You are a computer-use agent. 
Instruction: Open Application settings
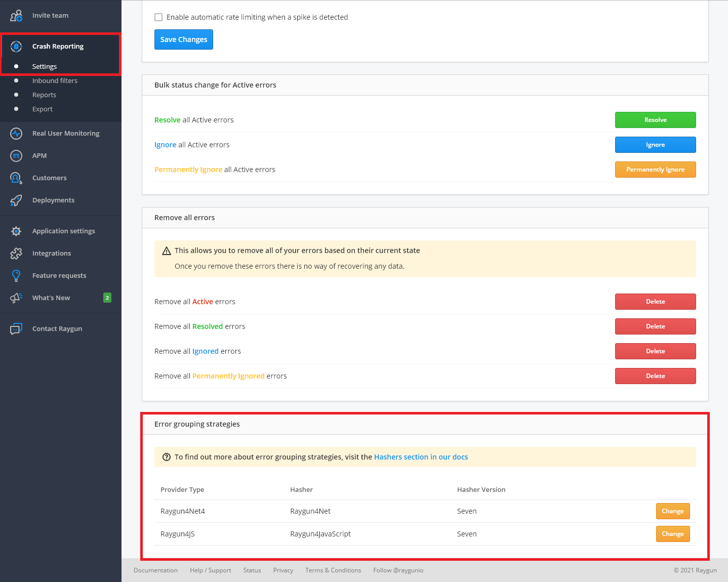click(x=64, y=231)
